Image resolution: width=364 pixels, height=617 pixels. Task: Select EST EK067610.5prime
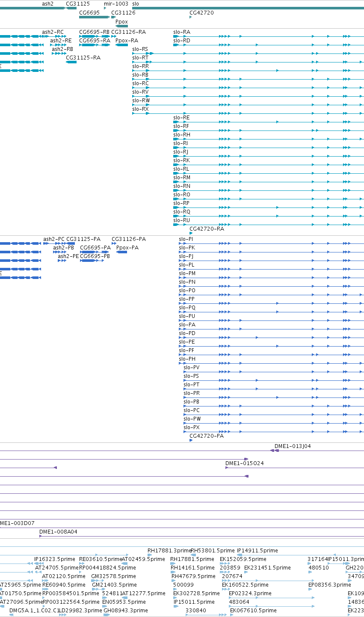point(253,611)
